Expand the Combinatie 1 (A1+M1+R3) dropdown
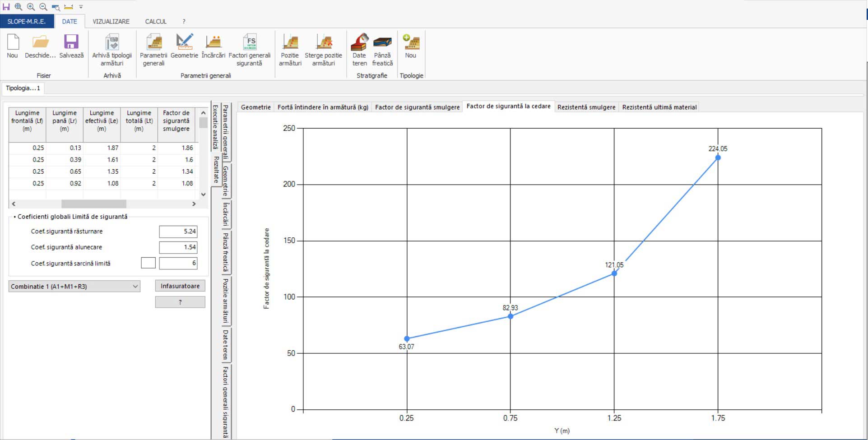Image resolution: width=868 pixels, height=440 pixels. click(135, 287)
